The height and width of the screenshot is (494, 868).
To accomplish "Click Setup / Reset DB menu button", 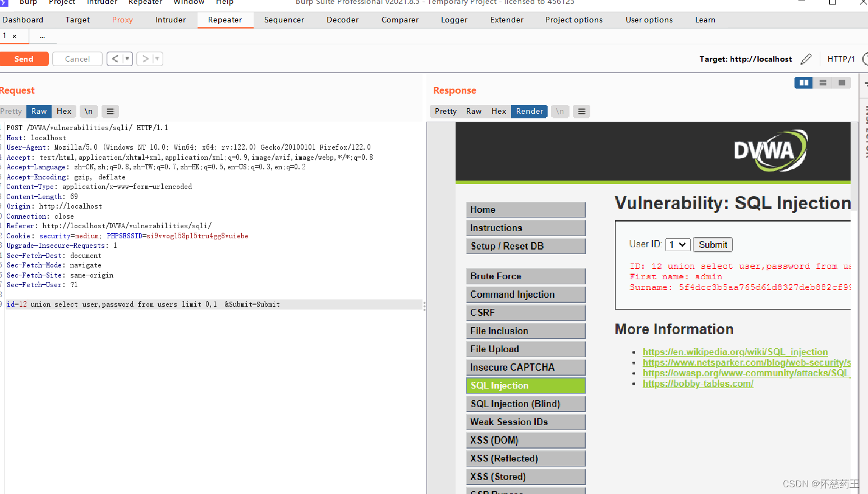I will pos(526,246).
